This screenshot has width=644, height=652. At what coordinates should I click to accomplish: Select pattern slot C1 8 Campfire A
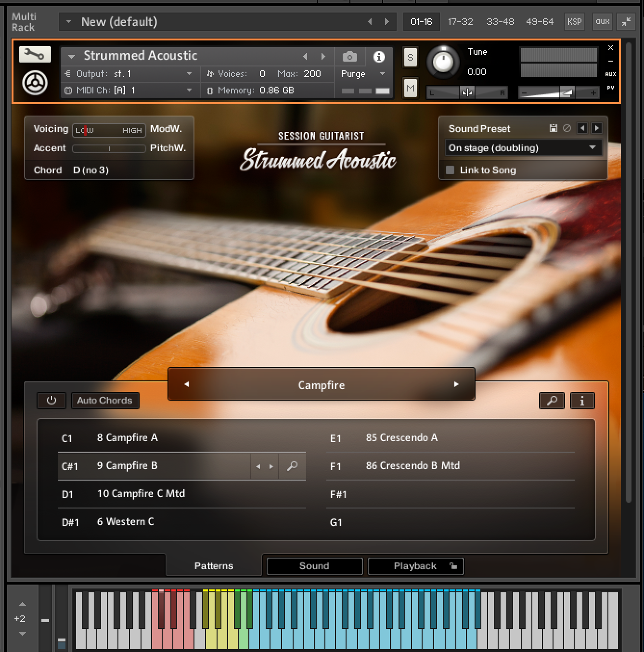pyautogui.click(x=182, y=438)
